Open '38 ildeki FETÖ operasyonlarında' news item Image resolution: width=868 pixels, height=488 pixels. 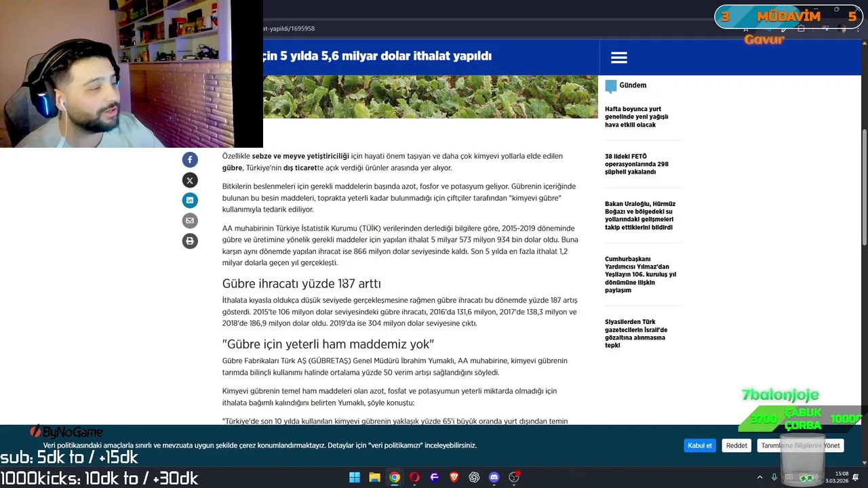tap(636, 164)
